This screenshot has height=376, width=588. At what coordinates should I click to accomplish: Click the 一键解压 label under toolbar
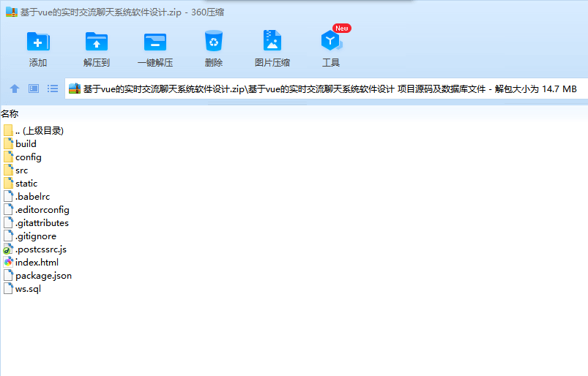click(x=155, y=62)
